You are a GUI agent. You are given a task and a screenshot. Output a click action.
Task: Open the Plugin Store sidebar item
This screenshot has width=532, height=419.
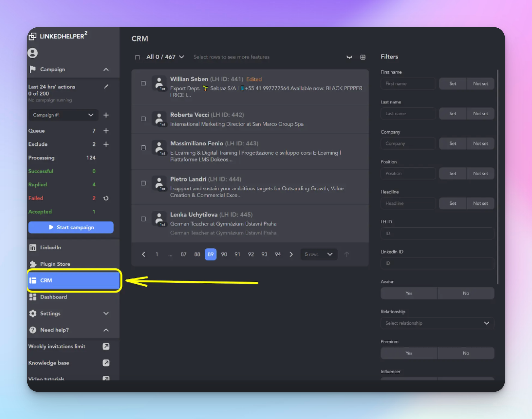click(x=73, y=264)
